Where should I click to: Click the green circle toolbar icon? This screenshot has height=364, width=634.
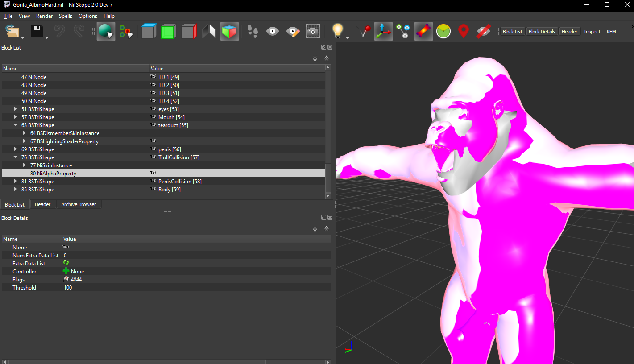pos(443,32)
